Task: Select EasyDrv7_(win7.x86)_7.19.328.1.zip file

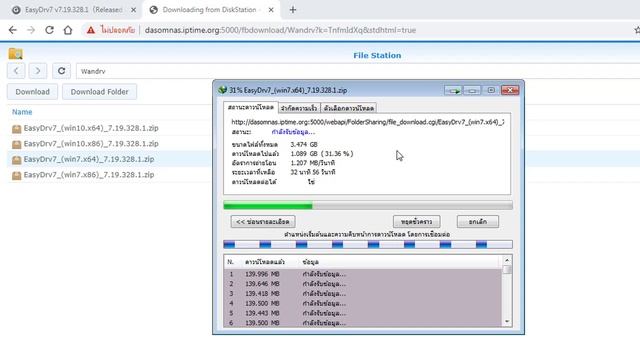Action: 89,175
